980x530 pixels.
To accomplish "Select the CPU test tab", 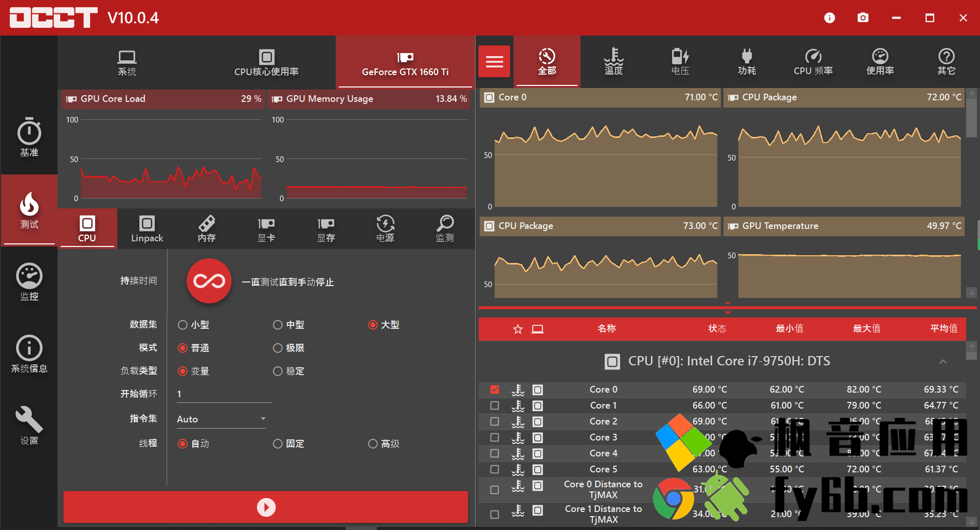I will tap(87, 229).
